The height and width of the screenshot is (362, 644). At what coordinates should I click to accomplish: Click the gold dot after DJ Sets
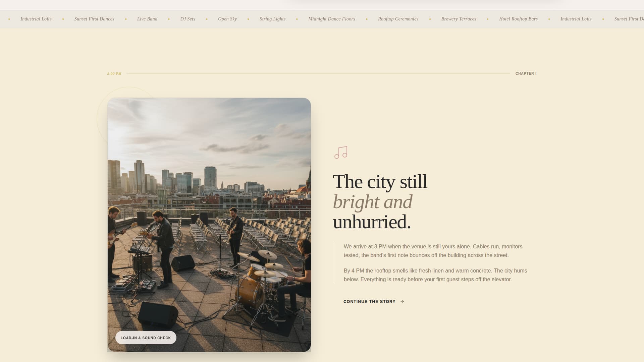206,19
